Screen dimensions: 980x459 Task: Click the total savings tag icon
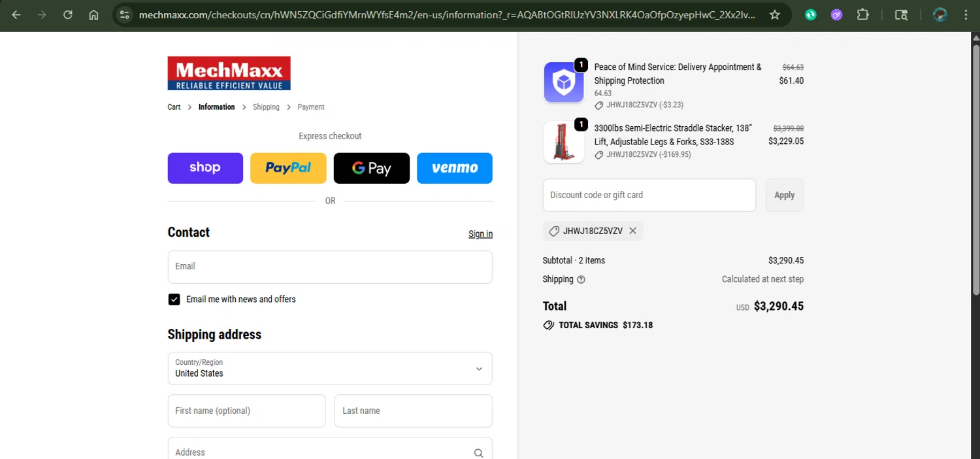[x=548, y=325]
